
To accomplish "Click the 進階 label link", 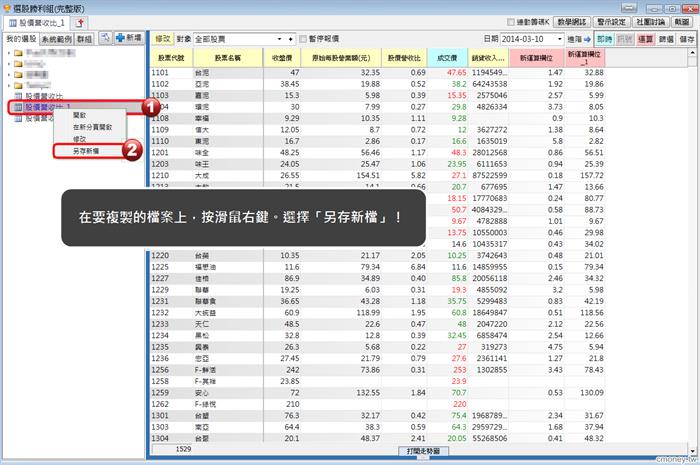I will click(574, 39).
